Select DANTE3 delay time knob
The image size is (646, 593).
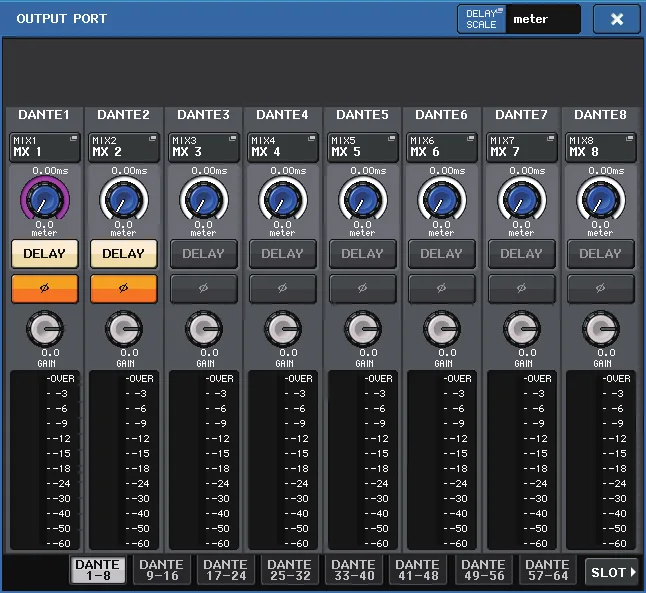point(204,200)
